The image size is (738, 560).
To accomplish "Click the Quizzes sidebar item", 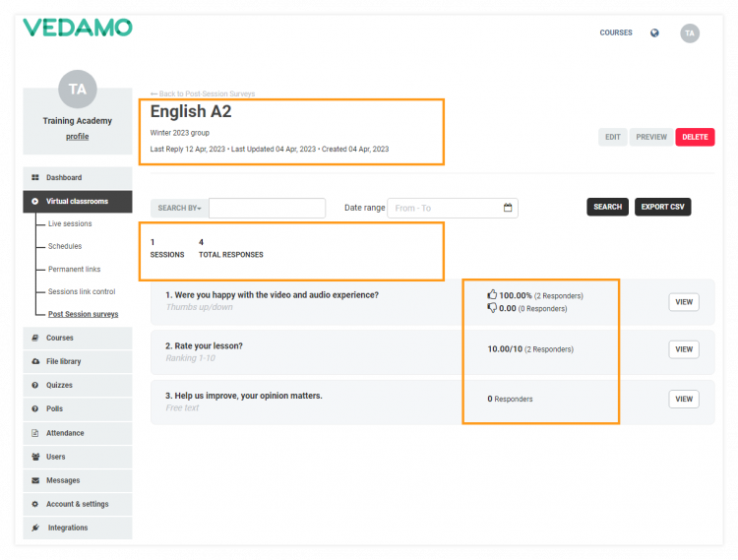I will coord(59,385).
